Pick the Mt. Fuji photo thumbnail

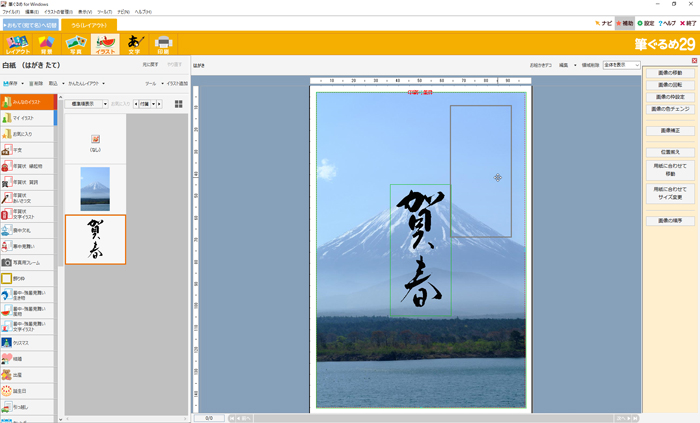95,189
